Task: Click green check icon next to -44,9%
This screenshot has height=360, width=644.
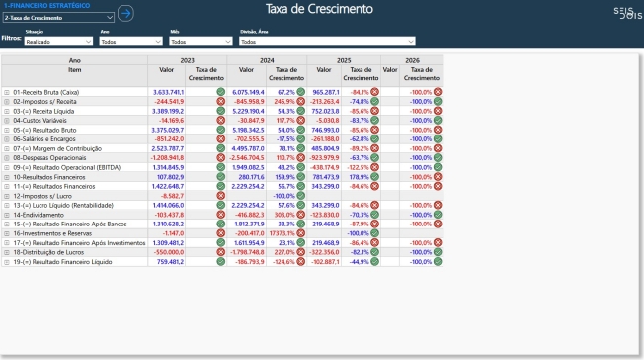Action: click(374, 262)
